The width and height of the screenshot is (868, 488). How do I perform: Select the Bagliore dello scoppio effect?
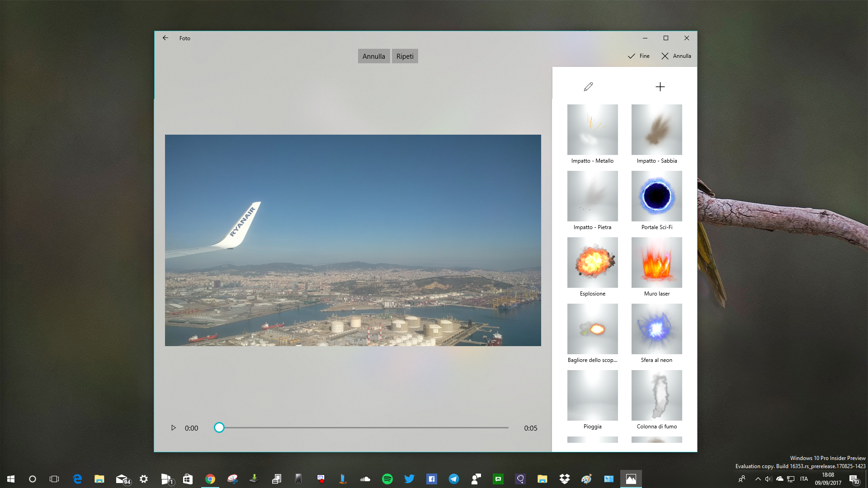(x=593, y=333)
